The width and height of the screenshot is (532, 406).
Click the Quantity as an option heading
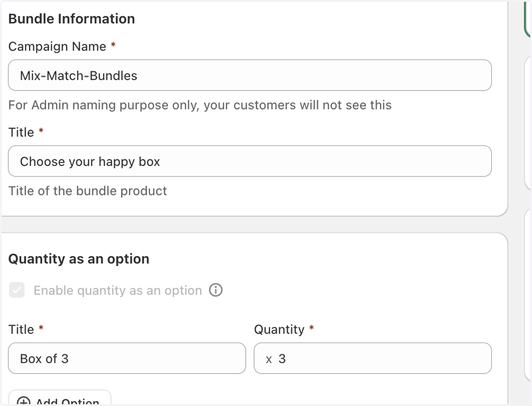[79, 259]
